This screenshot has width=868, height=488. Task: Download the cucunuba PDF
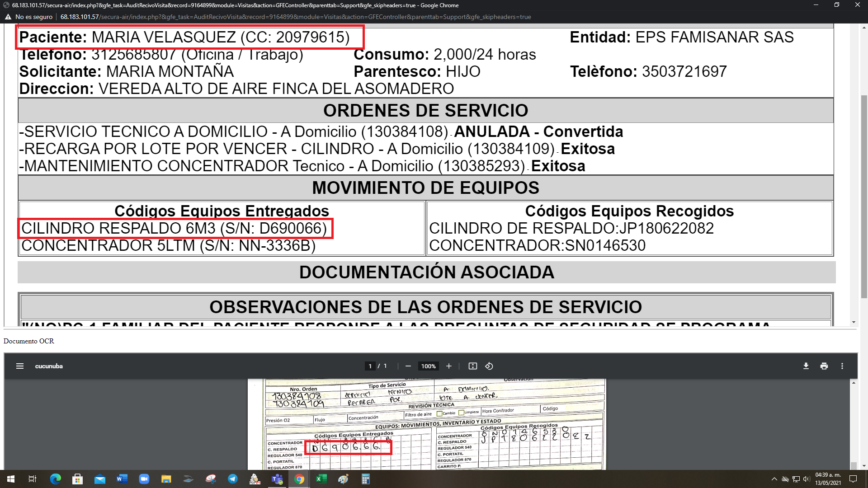806,366
